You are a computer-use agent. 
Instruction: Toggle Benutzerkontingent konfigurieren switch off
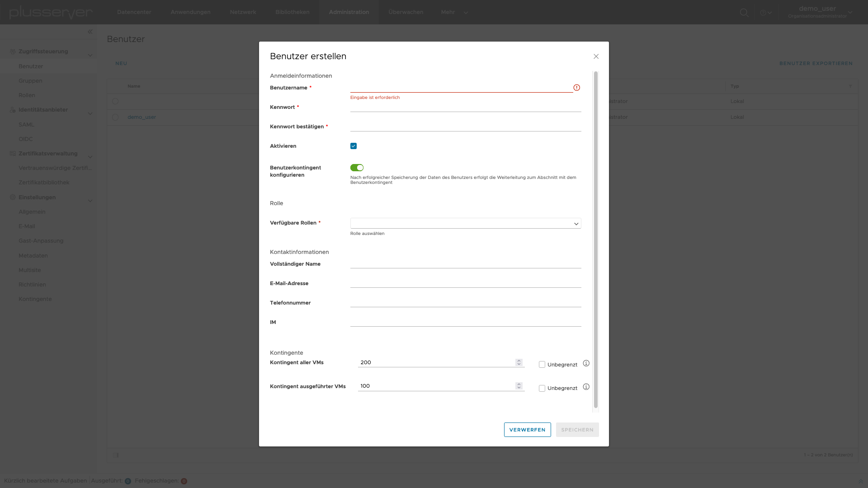(x=357, y=168)
